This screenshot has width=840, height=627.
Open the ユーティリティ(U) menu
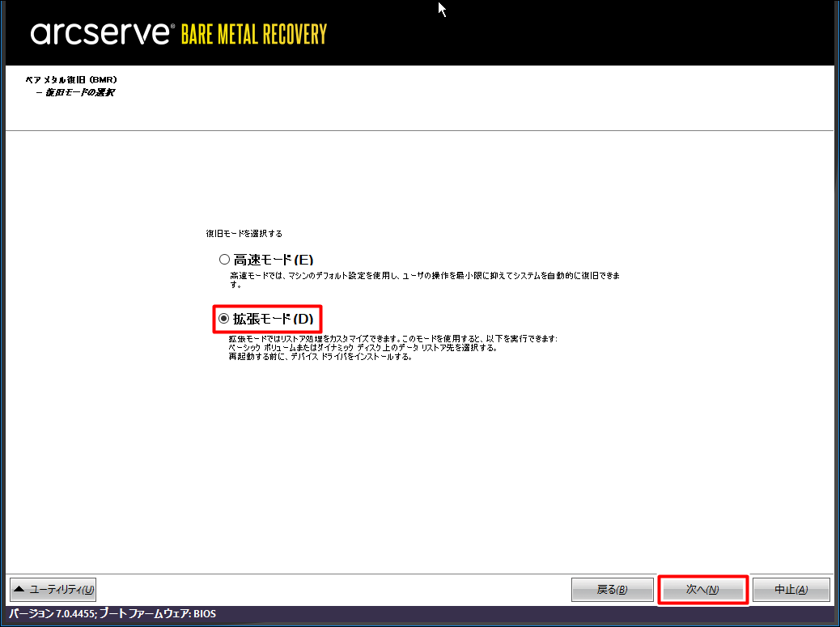click(53, 590)
